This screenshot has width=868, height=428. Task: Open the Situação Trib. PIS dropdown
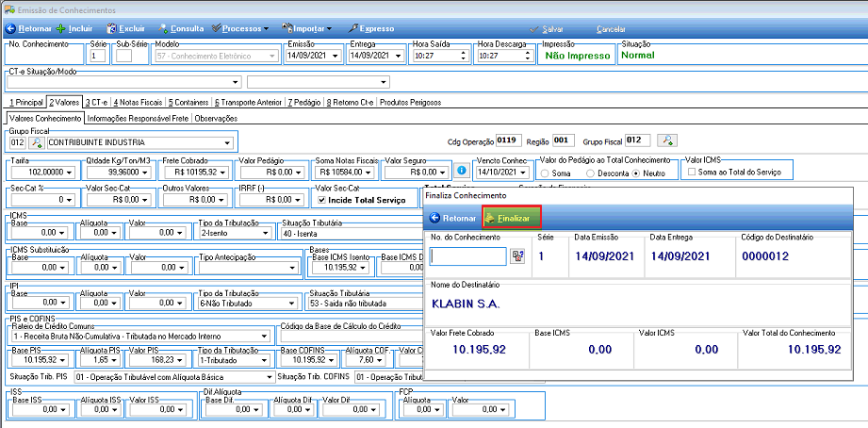270,376
